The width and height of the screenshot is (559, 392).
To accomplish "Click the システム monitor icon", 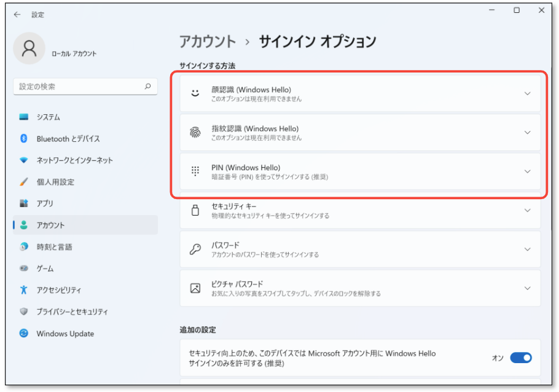I will pos(24,117).
